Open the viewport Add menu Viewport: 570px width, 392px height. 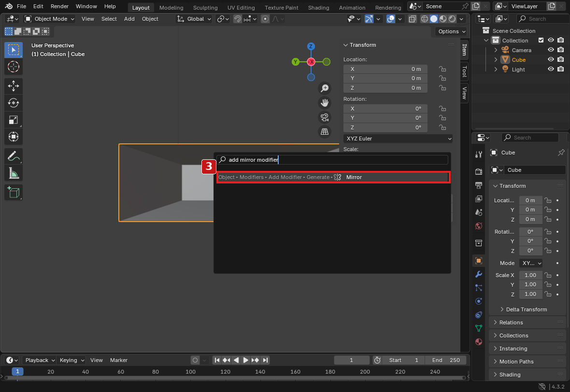(129, 19)
